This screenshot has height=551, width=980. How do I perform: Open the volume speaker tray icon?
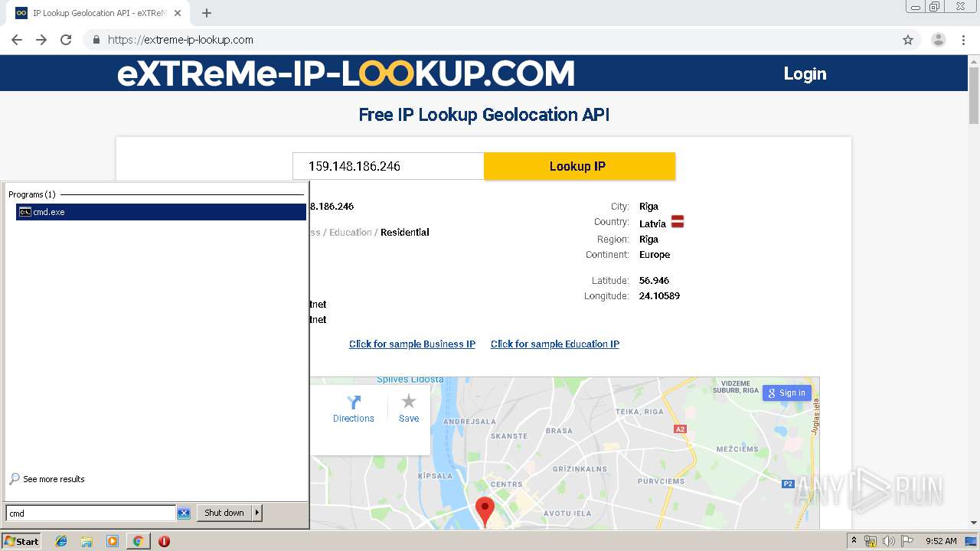tap(888, 541)
